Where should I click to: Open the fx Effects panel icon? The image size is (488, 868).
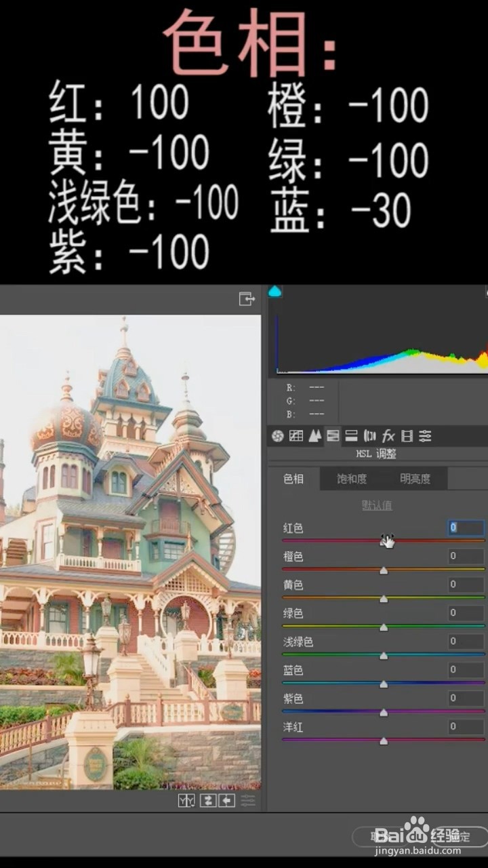coord(388,436)
